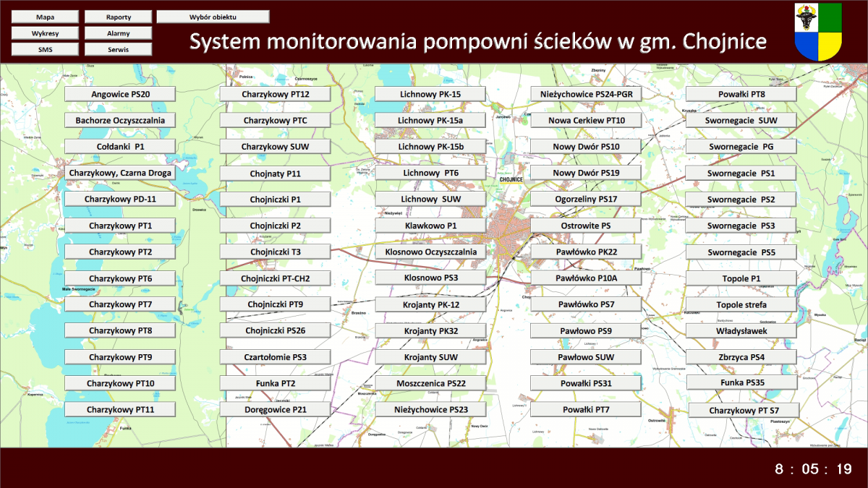The image size is (868, 488).
Task: Select Chojniczki PS26 station
Action: pyautogui.click(x=276, y=330)
